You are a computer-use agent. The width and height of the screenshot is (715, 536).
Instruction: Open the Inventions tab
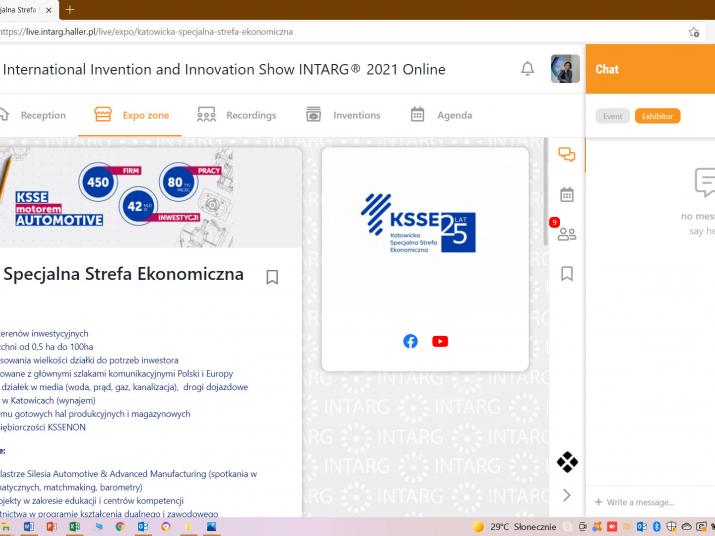pos(343,115)
